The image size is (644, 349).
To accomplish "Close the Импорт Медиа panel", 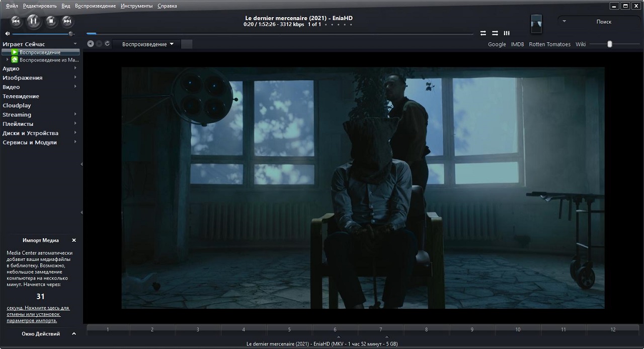I will point(74,240).
